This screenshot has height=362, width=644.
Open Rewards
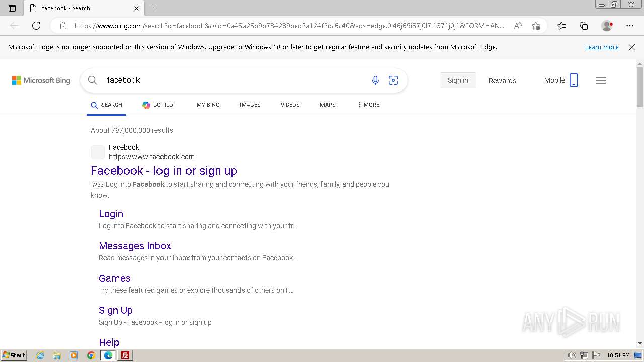[502, 81]
